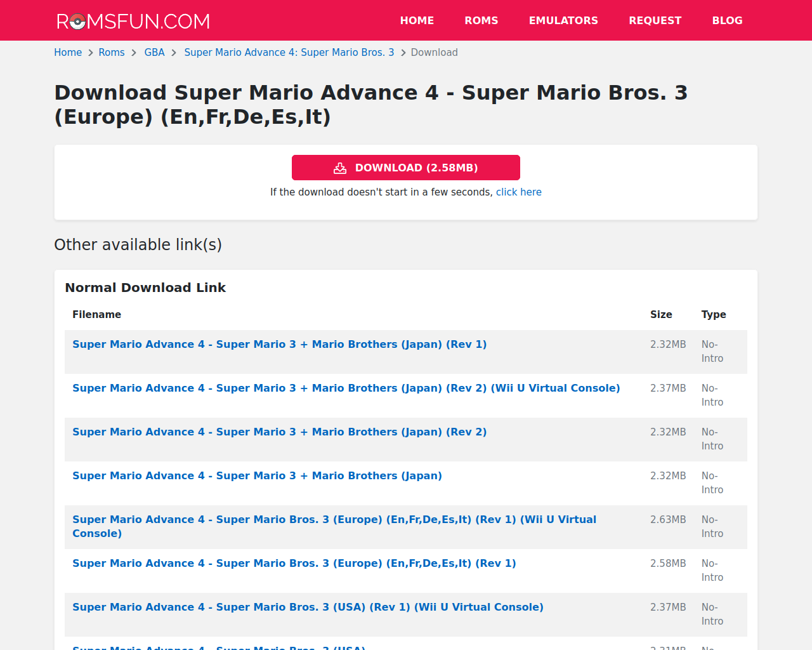Click the 2.63MB size cell
The image size is (812, 650).
pyautogui.click(x=668, y=519)
